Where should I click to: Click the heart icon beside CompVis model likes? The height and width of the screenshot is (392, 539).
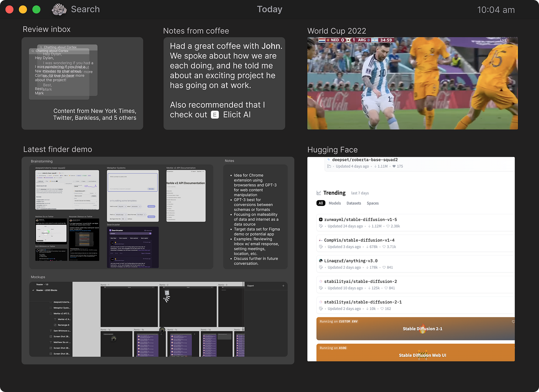[384, 247]
